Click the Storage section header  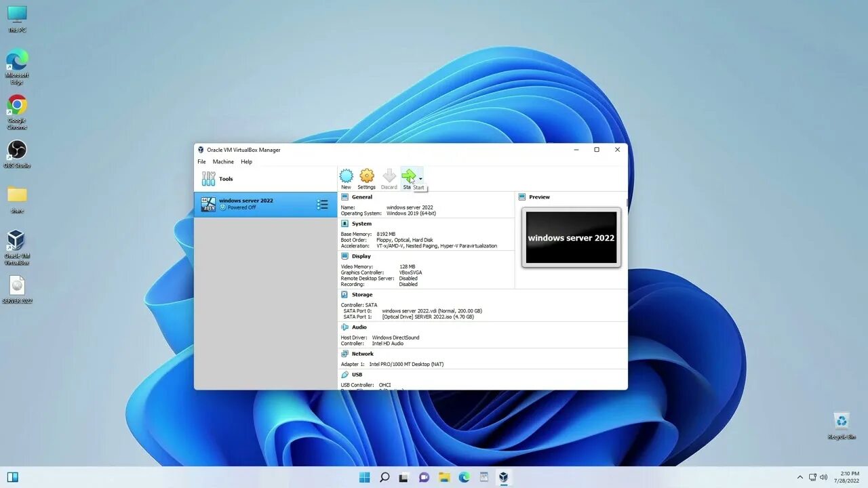point(362,295)
